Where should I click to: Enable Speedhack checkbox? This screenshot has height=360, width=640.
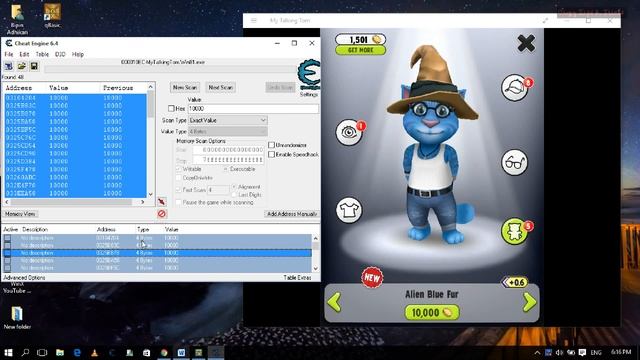coord(271,154)
